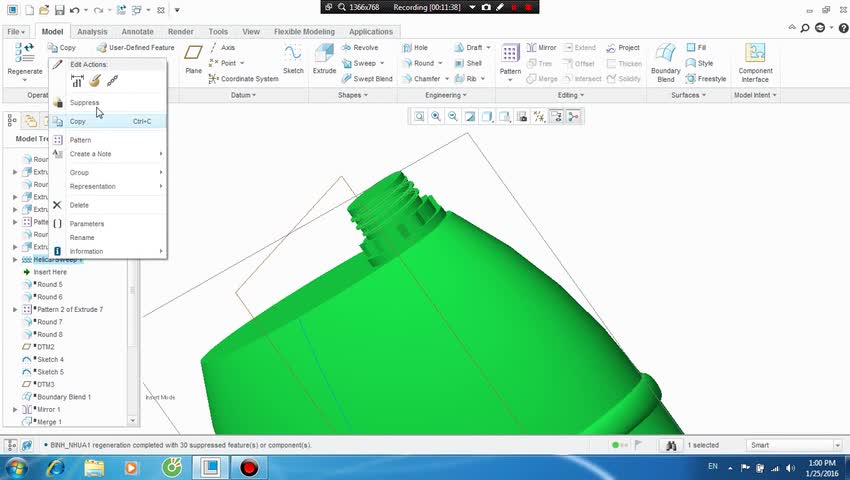
Task: Open the Smart selection filter dropdown
Action: click(x=837, y=445)
